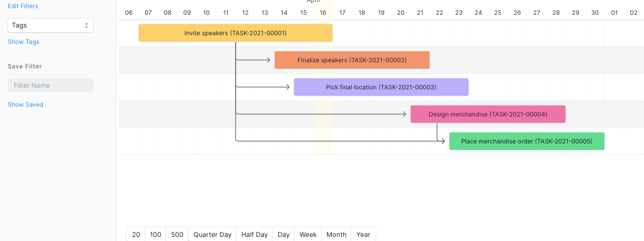Click the Pick final location task bar
644x241 pixels.
pyautogui.click(x=381, y=87)
